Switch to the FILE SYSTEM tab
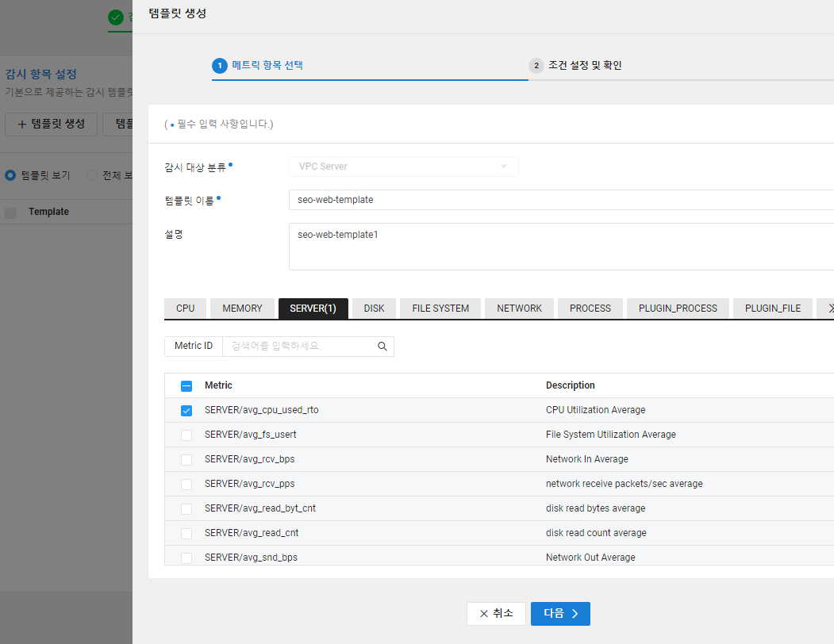The image size is (834, 644). coord(440,309)
